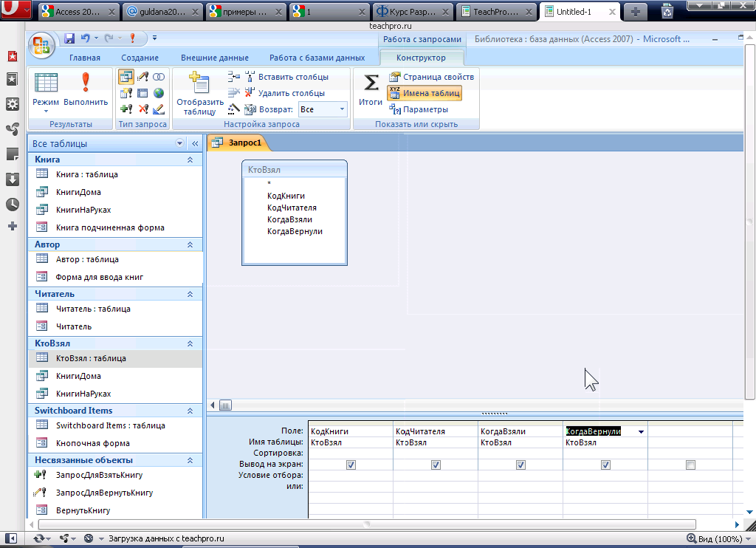Open Читатель : таблица in navigation pane
This screenshot has height=548, width=756.
(x=93, y=309)
